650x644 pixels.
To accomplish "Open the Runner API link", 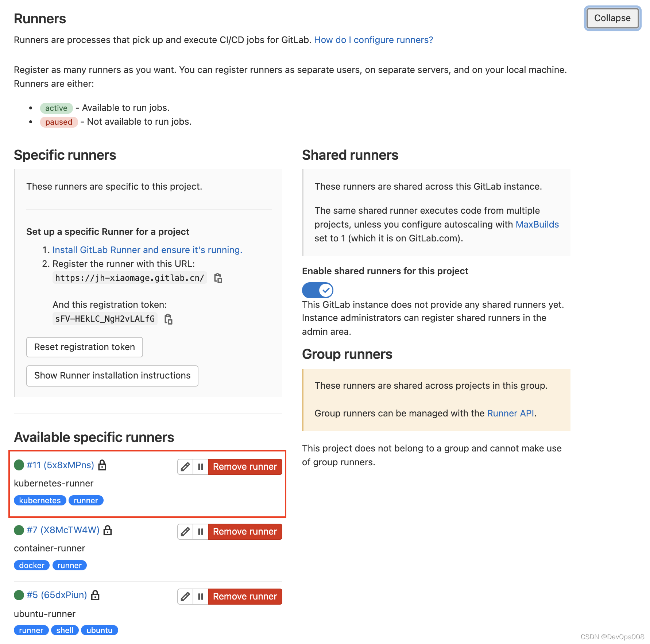I will pos(510,413).
